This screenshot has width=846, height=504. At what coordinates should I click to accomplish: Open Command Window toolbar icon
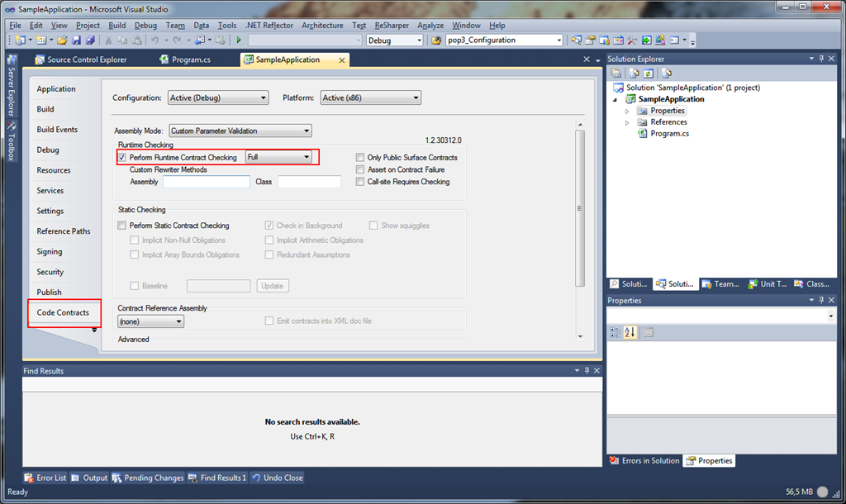(674, 40)
